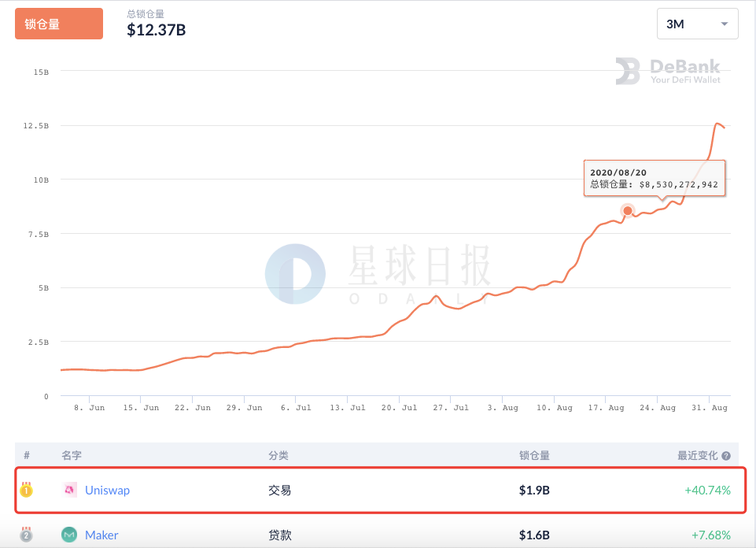Click the # column header
This screenshot has width=756, height=548.
pos(27,455)
